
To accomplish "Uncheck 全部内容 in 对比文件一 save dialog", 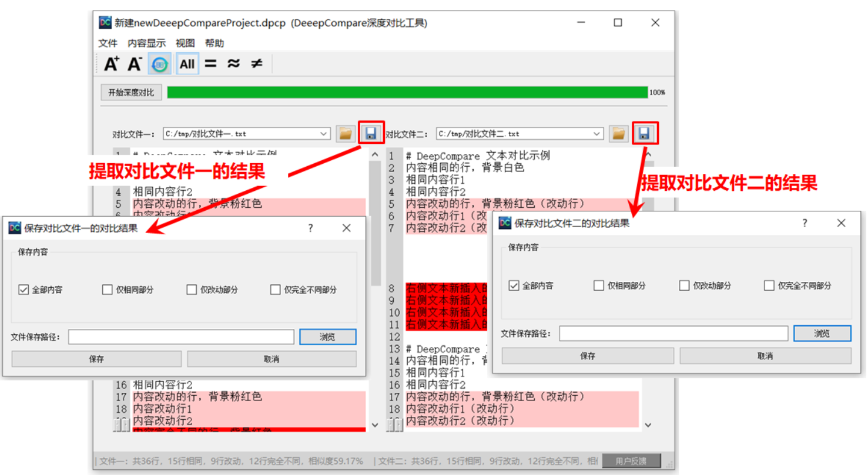I will (x=24, y=289).
